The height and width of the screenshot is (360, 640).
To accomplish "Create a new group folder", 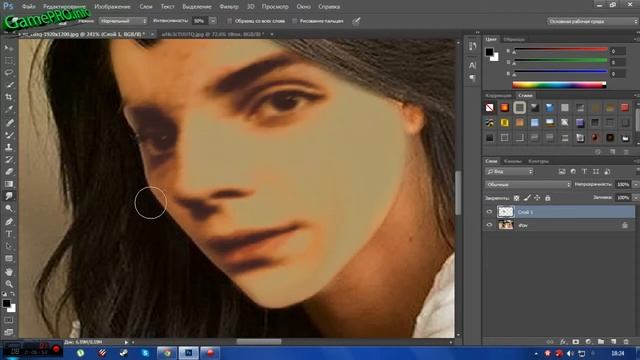I will pos(600,342).
